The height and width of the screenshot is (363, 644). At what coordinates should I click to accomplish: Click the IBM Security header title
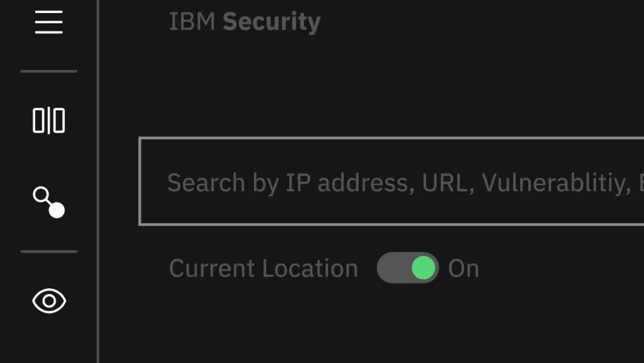(x=244, y=22)
